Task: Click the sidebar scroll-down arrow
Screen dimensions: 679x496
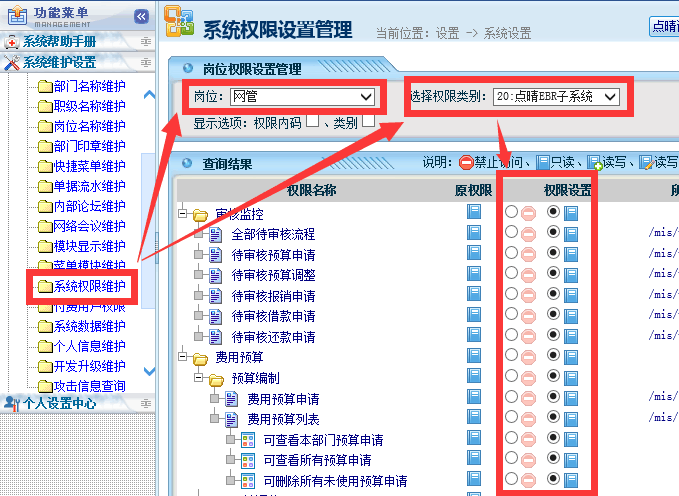Action: (150, 371)
